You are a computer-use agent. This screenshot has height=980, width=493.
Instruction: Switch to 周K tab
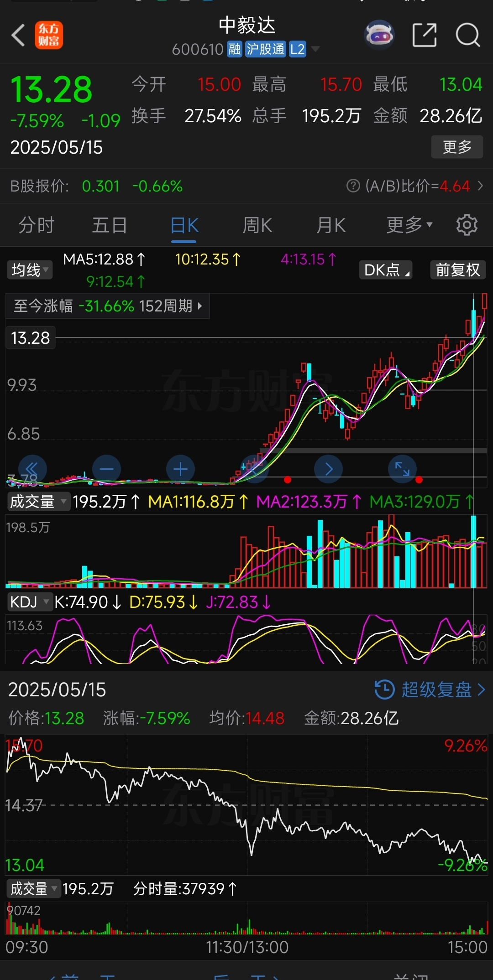(x=257, y=225)
